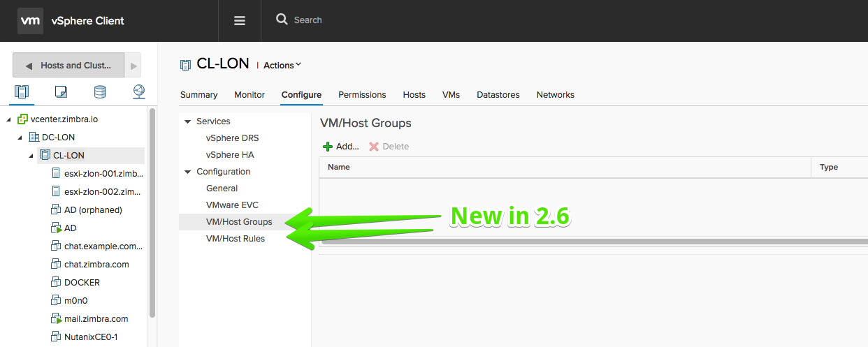Collapse the Services section
Screen dimensions: 868x347
pyautogui.click(x=187, y=121)
